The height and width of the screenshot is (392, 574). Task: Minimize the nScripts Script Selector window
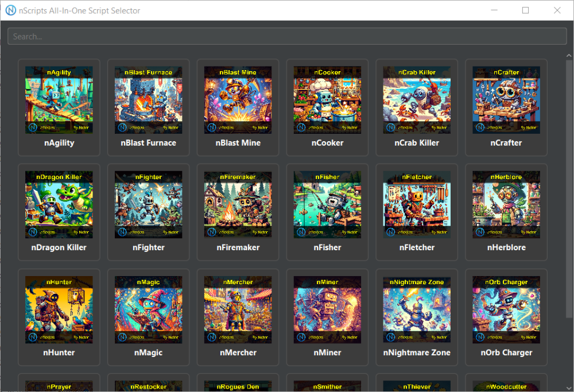point(494,10)
